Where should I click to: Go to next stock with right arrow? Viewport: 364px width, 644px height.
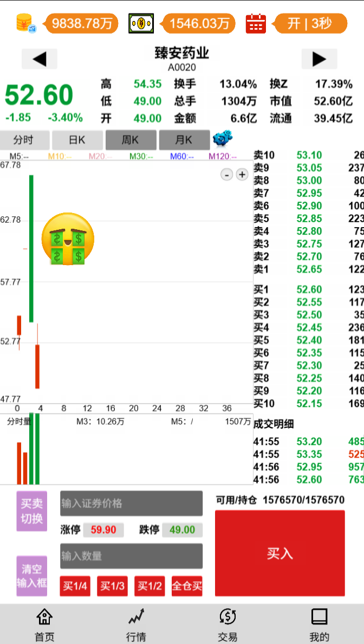[319, 59]
